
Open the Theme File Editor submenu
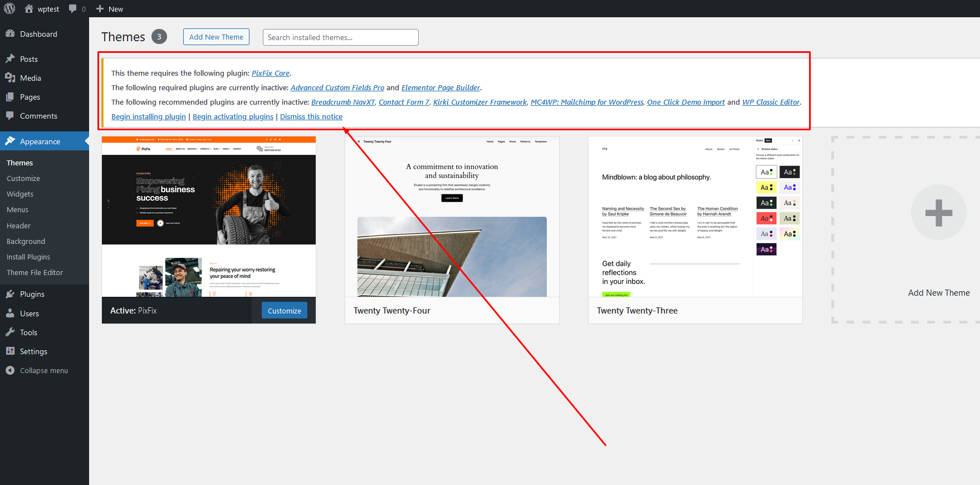click(x=35, y=272)
